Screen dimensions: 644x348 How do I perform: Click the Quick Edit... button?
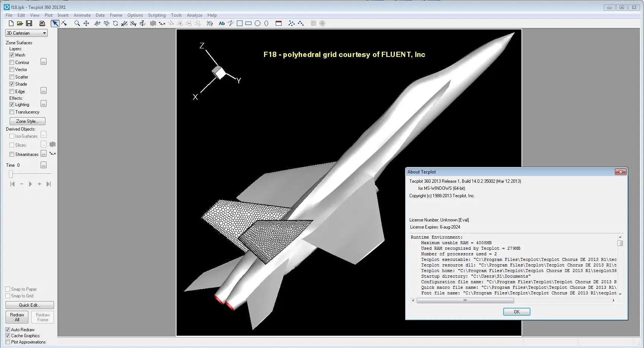pyautogui.click(x=30, y=305)
